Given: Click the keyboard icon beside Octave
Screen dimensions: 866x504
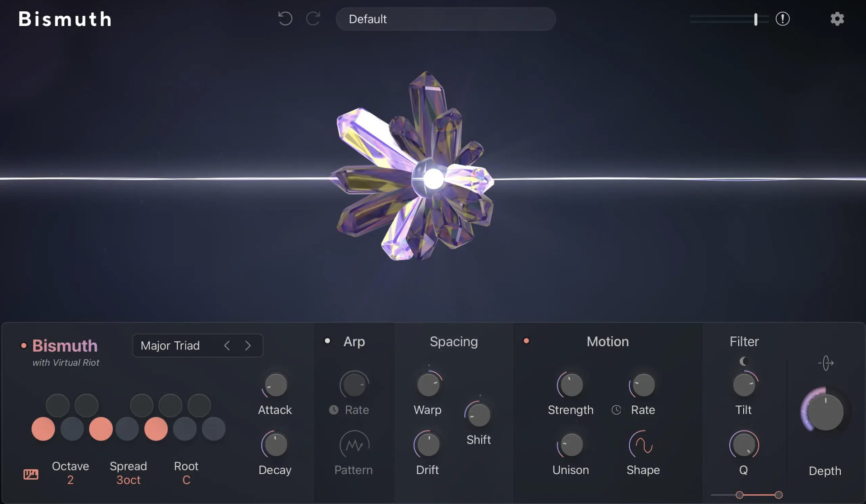Looking at the screenshot, I should (31, 474).
